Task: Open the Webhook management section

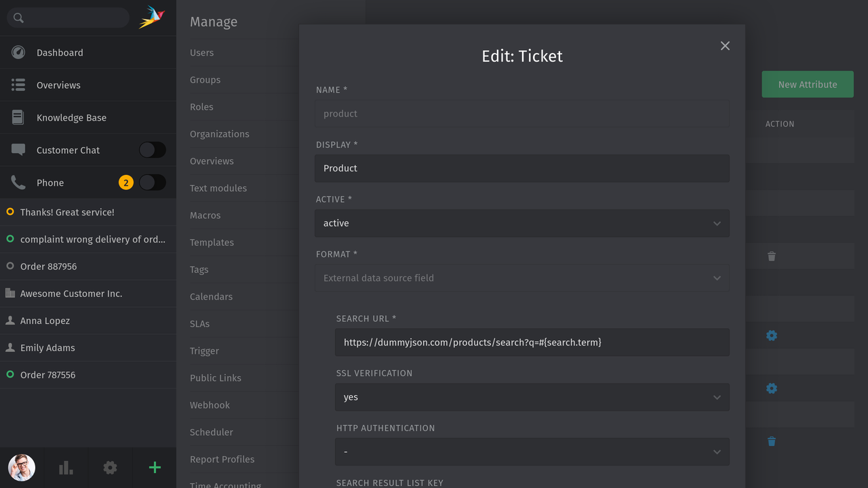Action: click(210, 405)
